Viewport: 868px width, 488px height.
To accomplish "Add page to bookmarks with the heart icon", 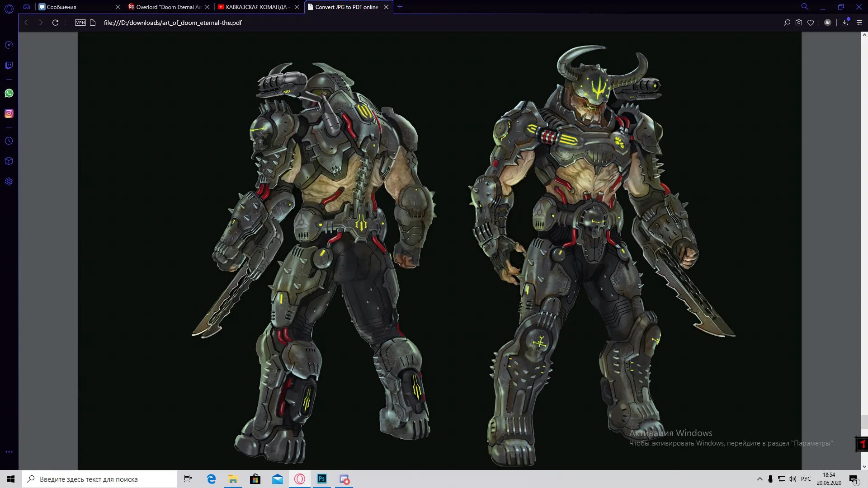I will pos(811,23).
